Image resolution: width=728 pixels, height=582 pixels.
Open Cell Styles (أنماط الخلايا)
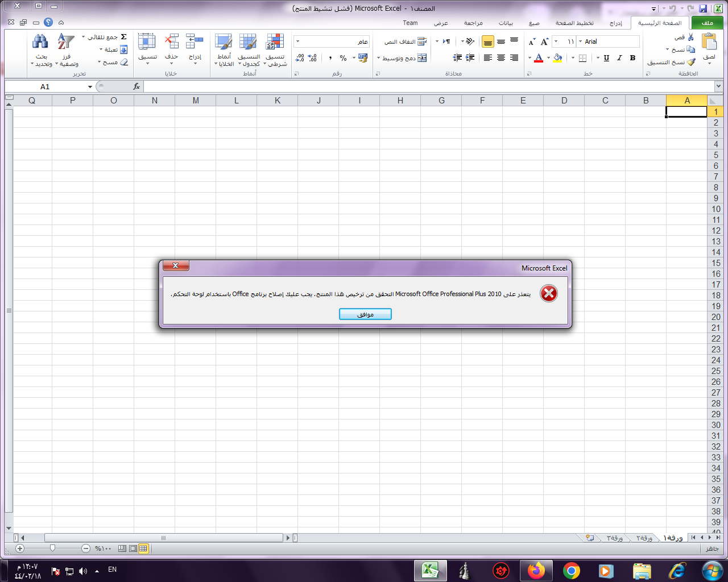pos(224,51)
